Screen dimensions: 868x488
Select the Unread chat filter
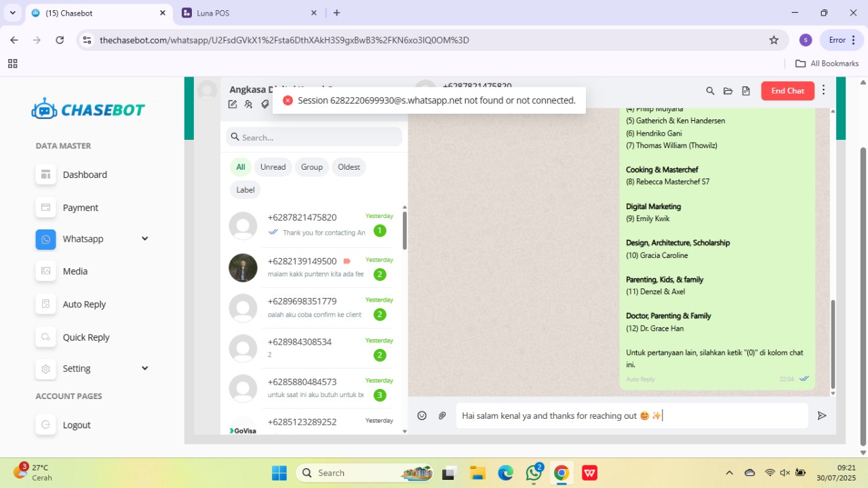[273, 167]
